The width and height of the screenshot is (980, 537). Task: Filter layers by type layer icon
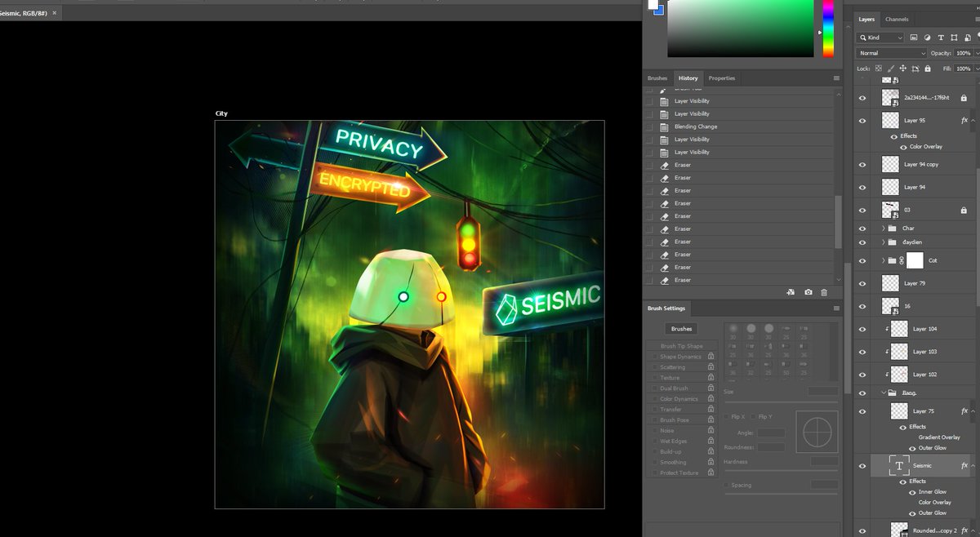click(941, 38)
